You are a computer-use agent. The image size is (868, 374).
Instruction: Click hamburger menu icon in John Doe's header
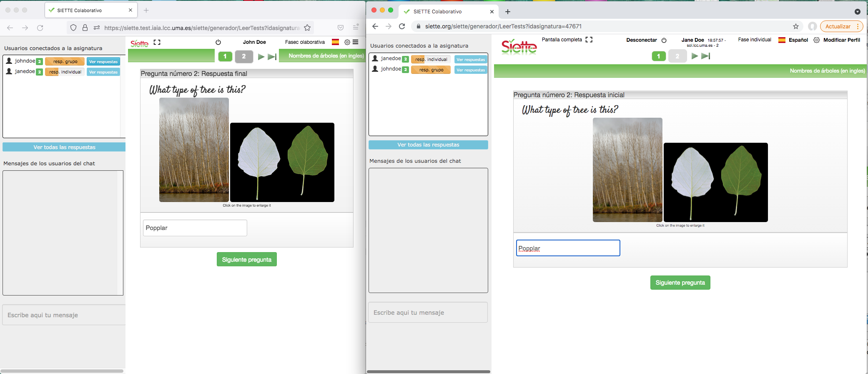(356, 42)
